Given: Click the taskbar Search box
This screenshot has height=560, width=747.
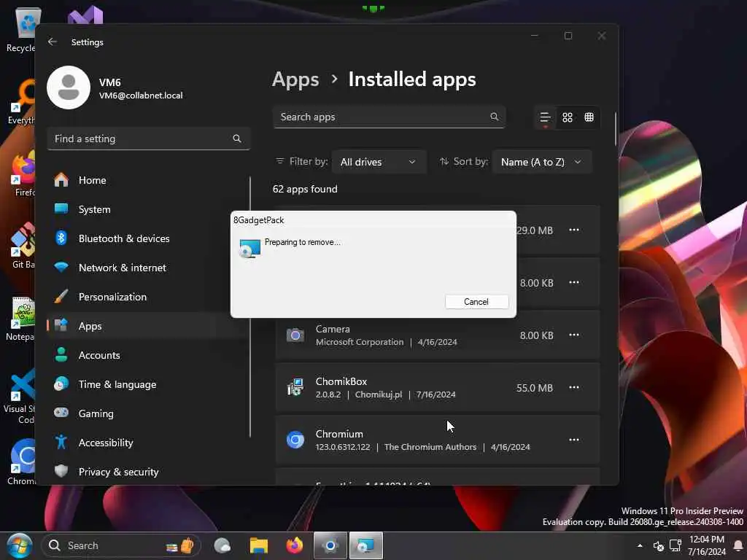Looking at the screenshot, I should (x=121, y=545).
